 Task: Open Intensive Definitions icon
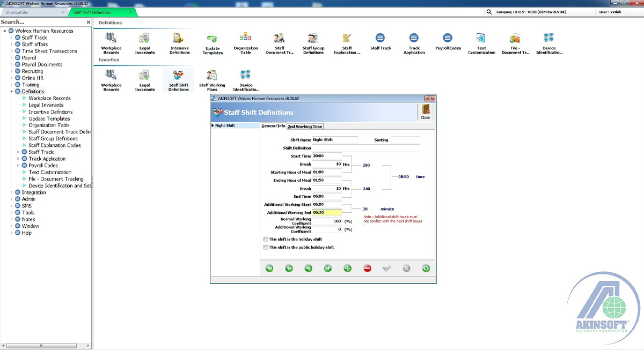(x=179, y=43)
